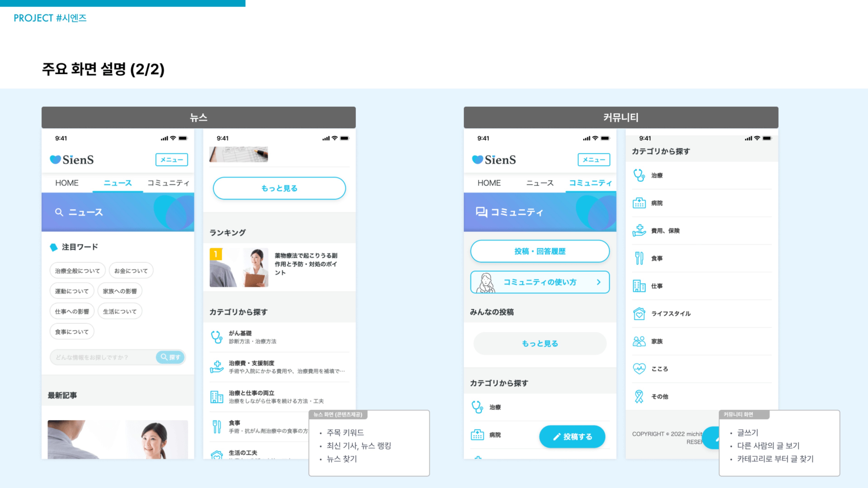Open the メニュー button on news screen
868x488 pixels.
[x=172, y=160]
